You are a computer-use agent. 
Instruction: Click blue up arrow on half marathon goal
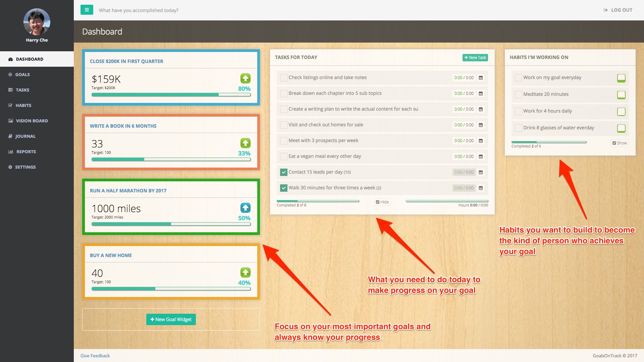(x=245, y=208)
